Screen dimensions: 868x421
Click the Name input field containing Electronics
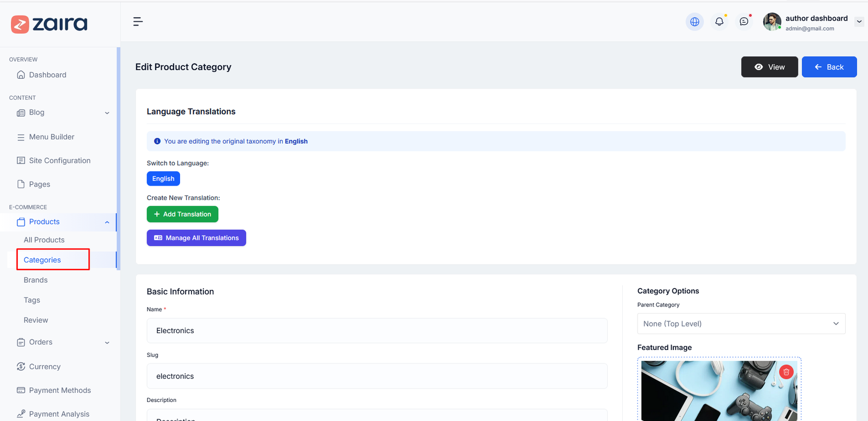pyautogui.click(x=376, y=330)
